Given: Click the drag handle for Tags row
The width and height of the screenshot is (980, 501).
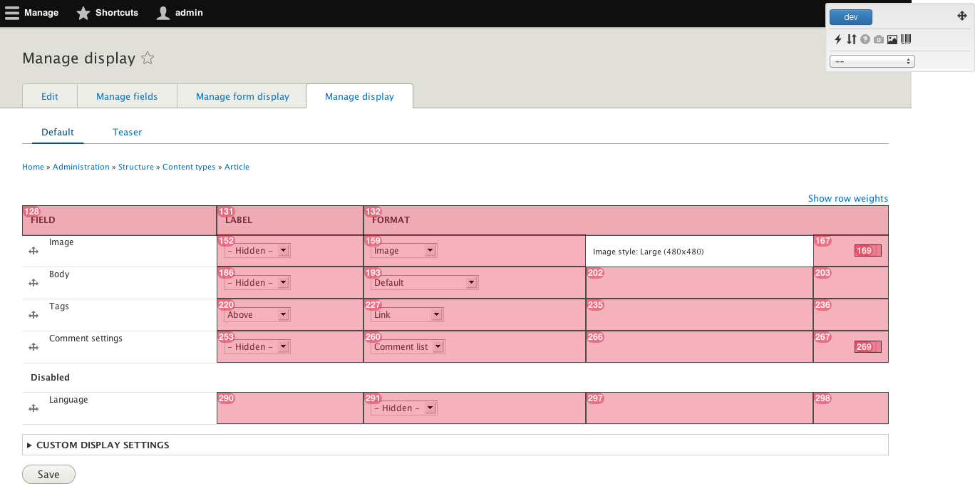Looking at the screenshot, I should pos(33,315).
